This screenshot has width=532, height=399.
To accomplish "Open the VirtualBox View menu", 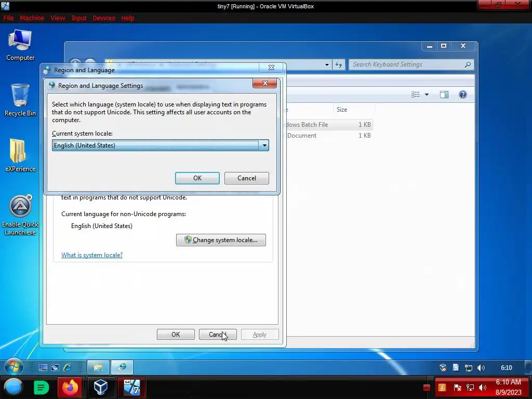I will pos(58,18).
